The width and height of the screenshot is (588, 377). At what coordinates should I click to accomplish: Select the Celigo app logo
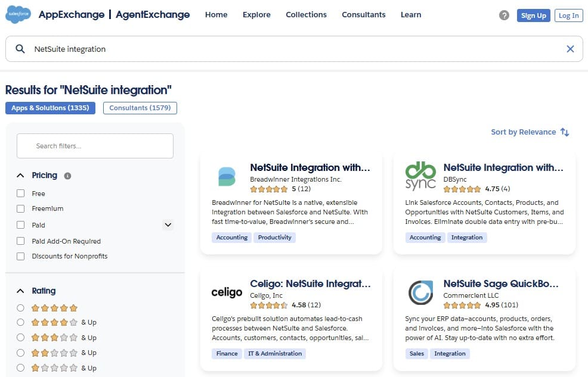226,291
